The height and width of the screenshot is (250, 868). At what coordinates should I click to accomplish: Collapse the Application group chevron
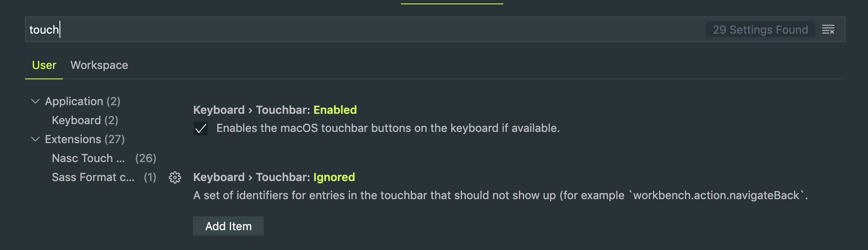click(35, 101)
